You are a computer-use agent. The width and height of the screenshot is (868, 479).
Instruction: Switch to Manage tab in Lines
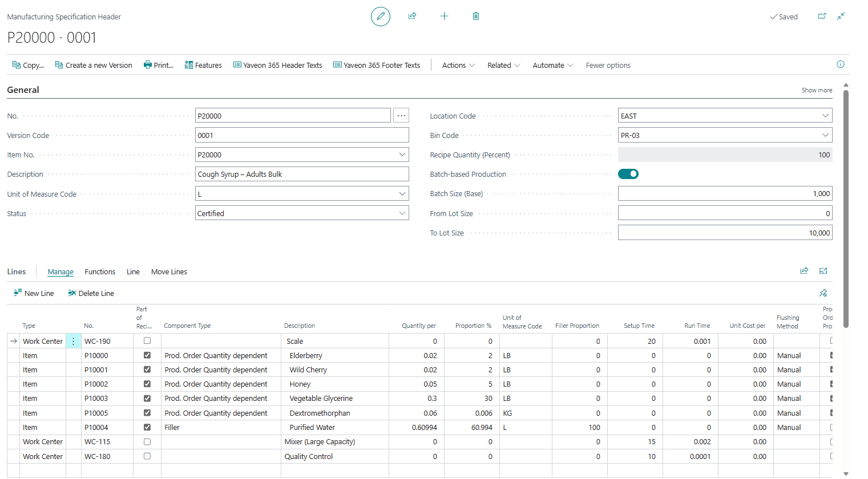point(60,272)
